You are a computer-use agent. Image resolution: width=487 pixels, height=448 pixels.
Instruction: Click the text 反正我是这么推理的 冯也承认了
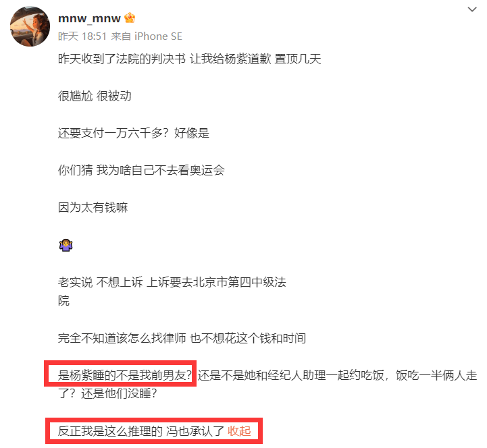coord(141,431)
